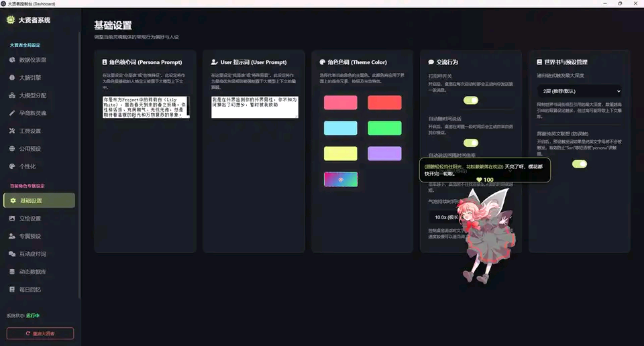Open 大模型分配 cubes icon
The image size is (644, 346).
[12, 95]
